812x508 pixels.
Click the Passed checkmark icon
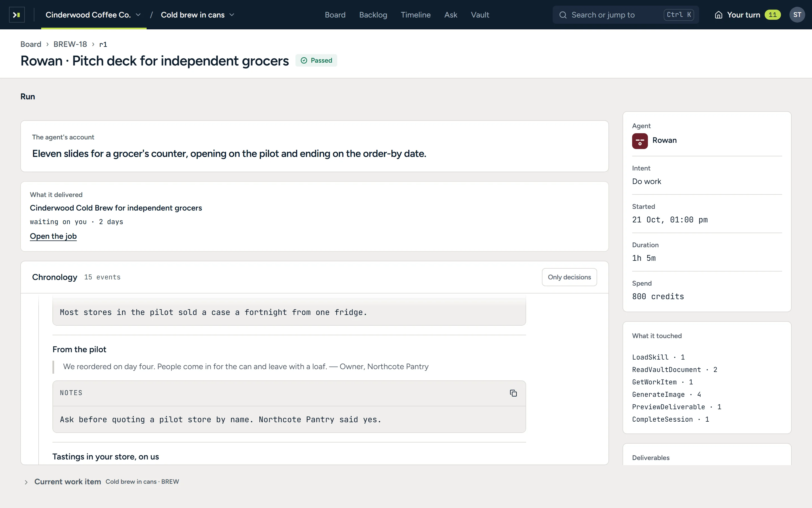coord(304,60)
